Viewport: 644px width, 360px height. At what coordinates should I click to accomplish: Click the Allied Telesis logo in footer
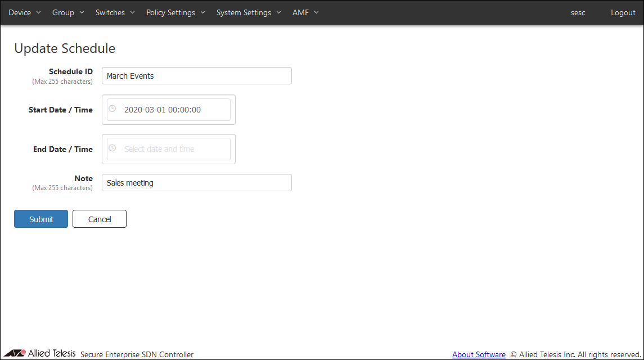coord(39,354)
